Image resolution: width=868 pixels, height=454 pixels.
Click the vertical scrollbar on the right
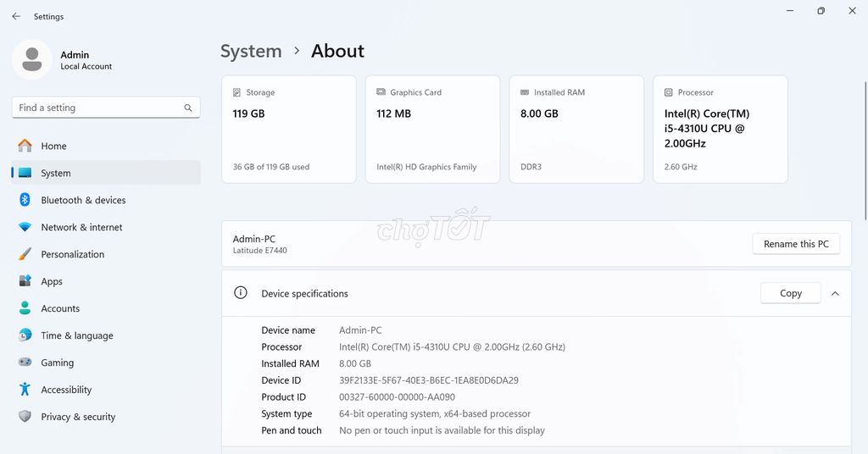point(865,151)
